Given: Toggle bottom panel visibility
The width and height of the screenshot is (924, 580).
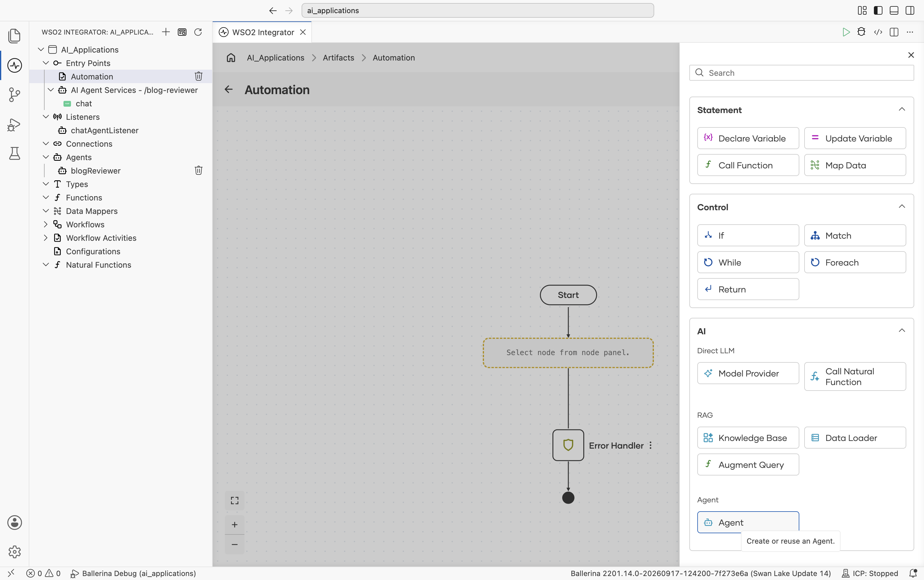Looking at the screenshot, I should click(x=894, y=10).
